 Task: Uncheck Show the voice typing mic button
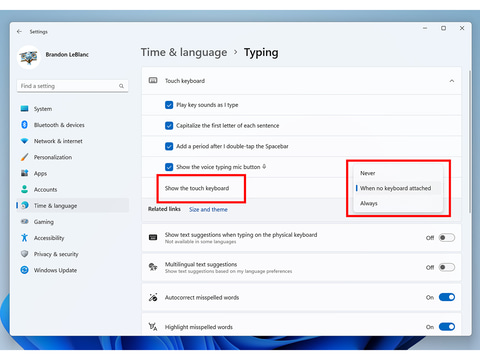(x=169, y=167)
